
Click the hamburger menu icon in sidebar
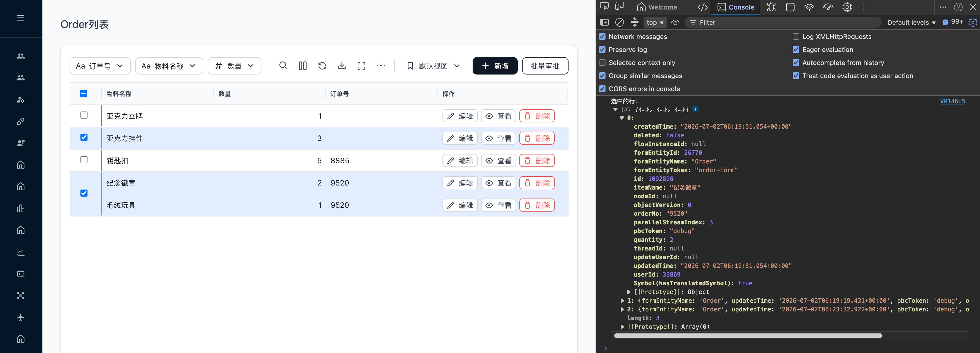coord(21,18)
